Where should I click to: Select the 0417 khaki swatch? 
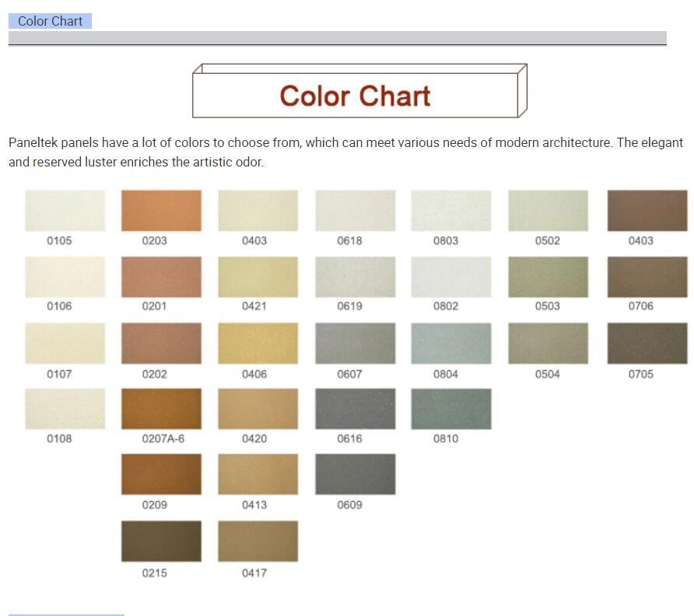[258, 541]
